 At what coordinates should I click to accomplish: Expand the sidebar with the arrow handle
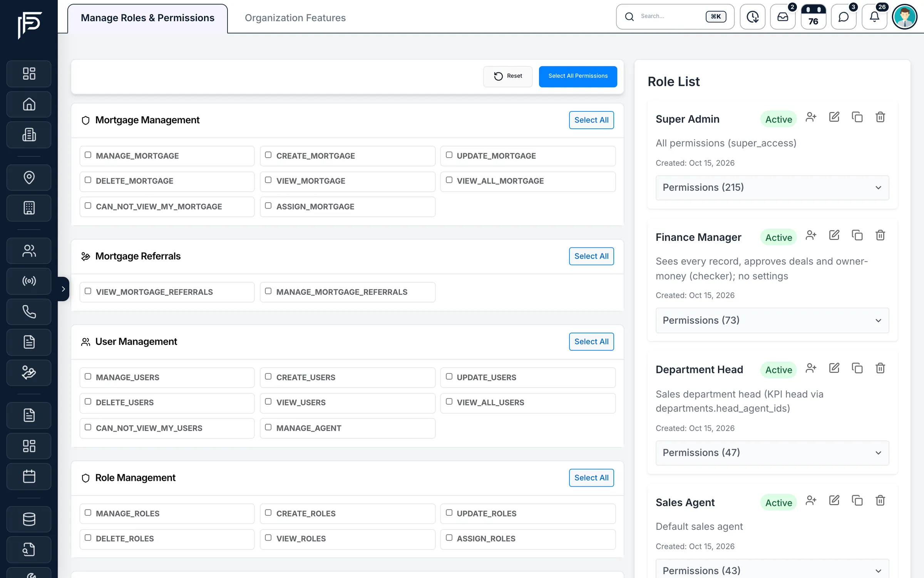click(x=63, y=289)
